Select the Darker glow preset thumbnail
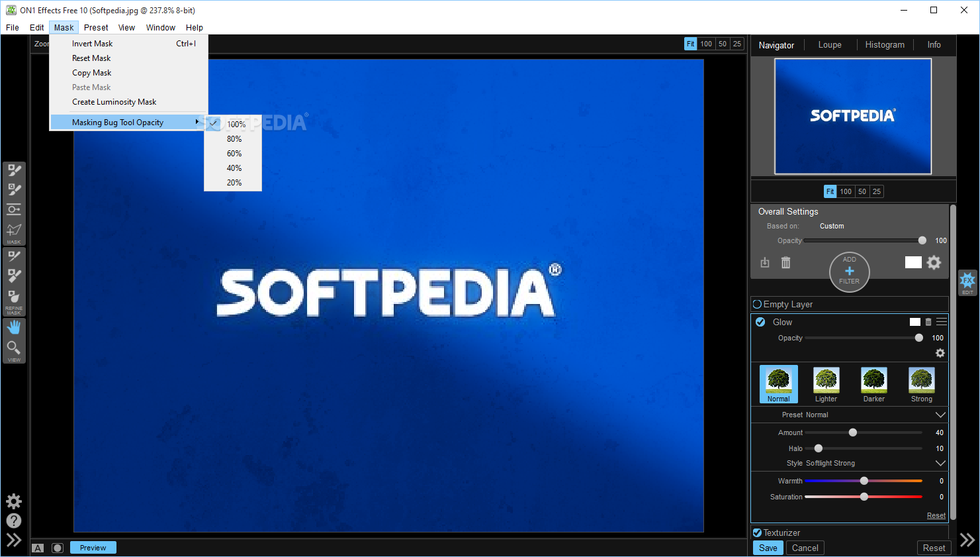The height and width of the screenshot is (557, 980). [x=874, y=385]
